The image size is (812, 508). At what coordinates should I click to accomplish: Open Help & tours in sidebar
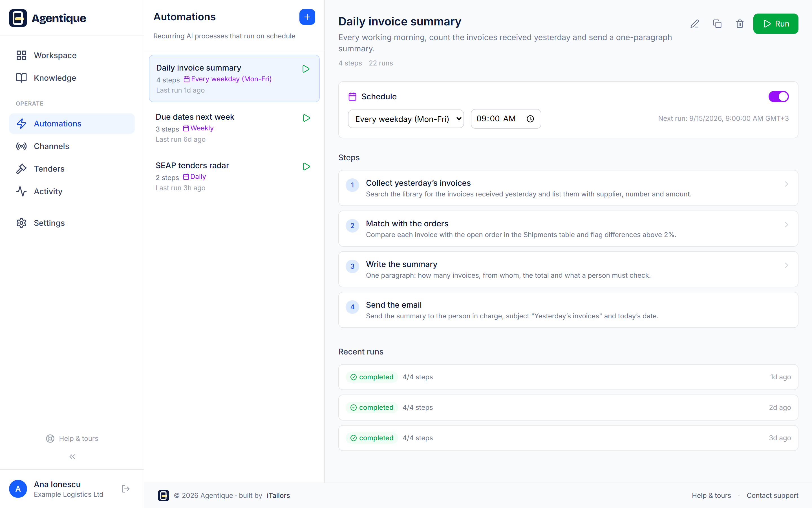tap(72, 439)
